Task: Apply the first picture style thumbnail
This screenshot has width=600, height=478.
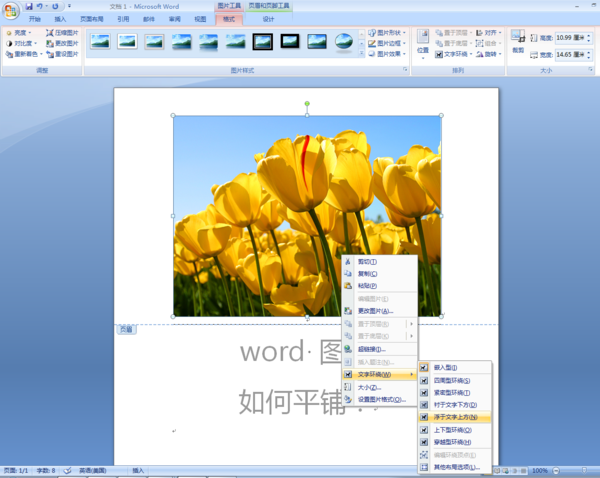Action: click(100, 41)
